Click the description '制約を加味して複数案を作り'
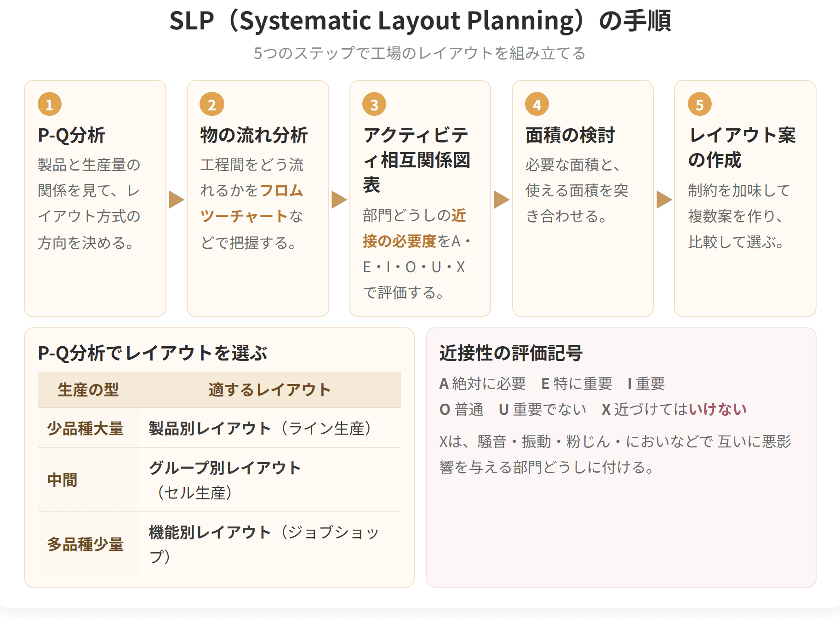The height and width of the screenshot is (618, 840). [x=739, y=216]
